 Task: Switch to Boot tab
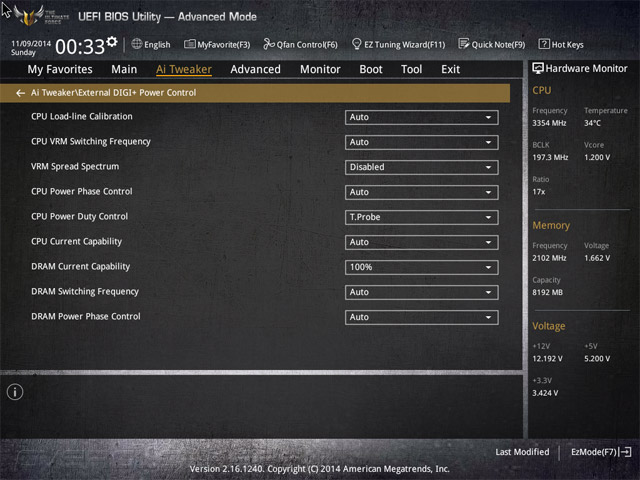(x=371, y=69)
